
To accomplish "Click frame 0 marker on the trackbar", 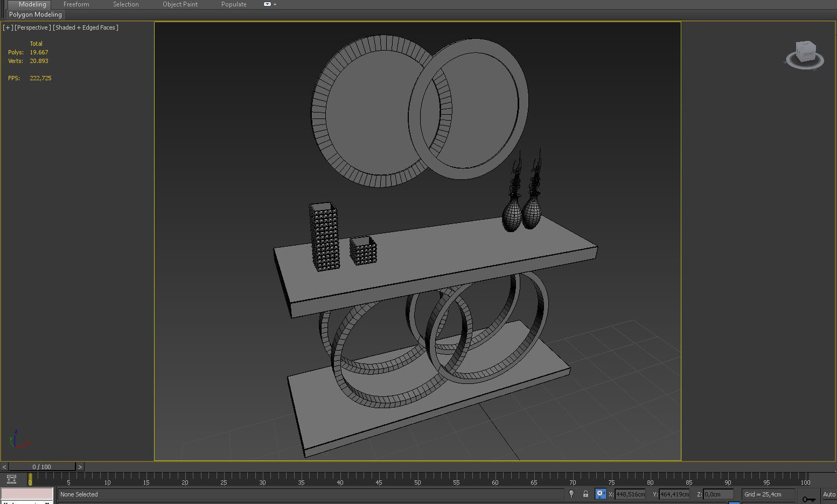I will (x=30, y=479).
